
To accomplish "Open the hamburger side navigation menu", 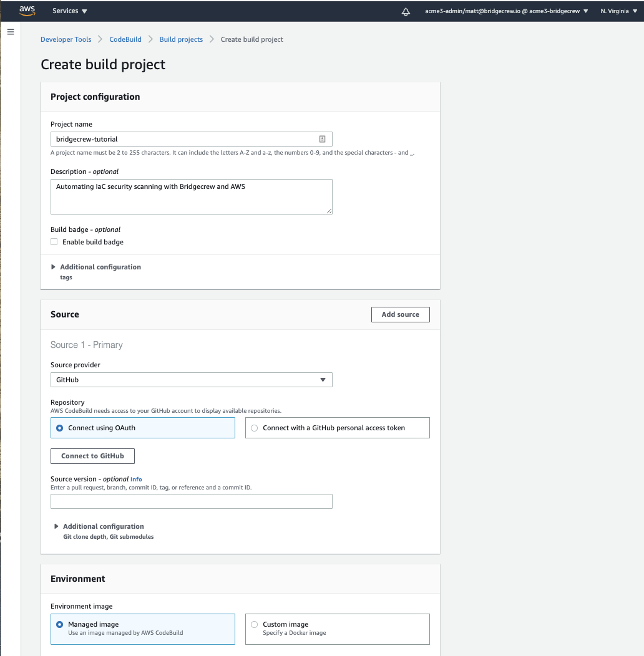I will tap(11, 32).
